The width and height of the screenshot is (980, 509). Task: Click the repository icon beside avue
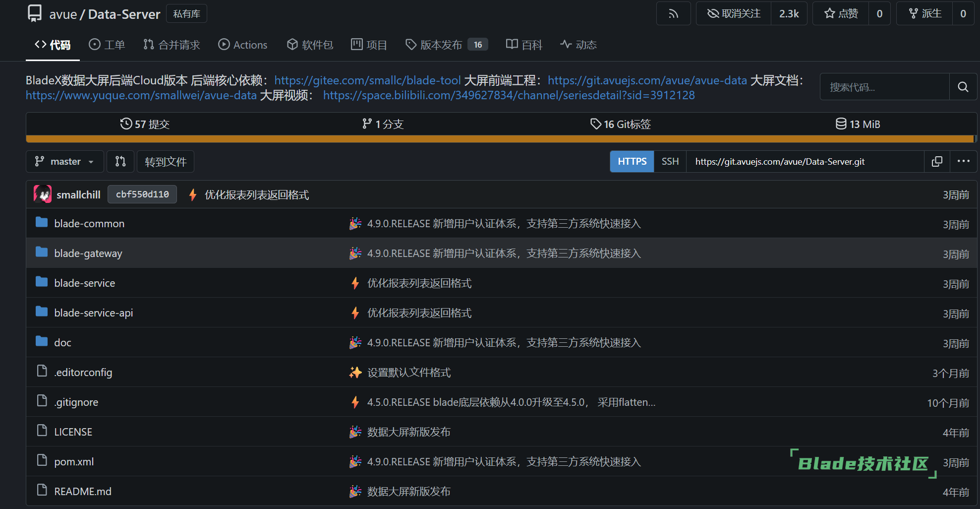(35, 14)
